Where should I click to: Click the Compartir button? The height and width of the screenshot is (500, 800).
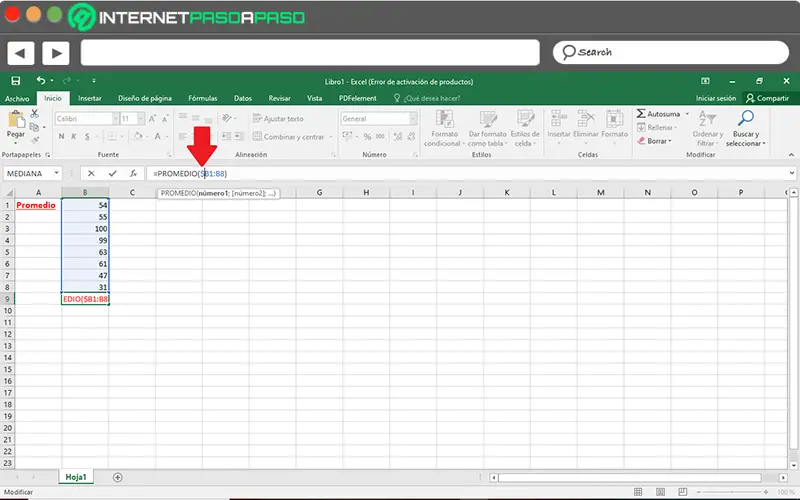[767, 98]
